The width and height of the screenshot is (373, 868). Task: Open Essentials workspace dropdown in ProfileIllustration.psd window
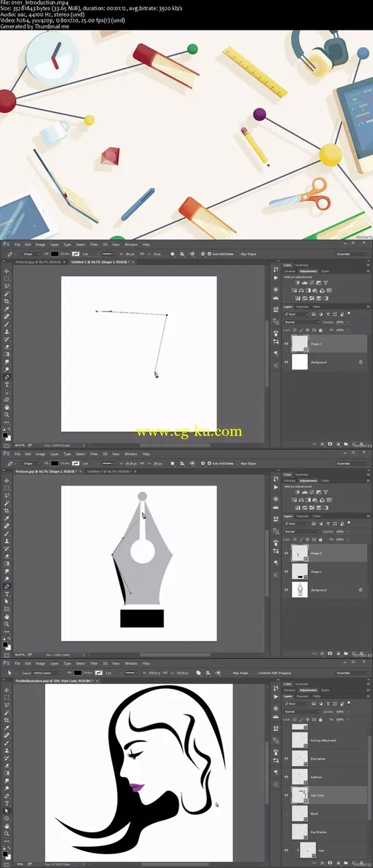[x=353, y=673]
